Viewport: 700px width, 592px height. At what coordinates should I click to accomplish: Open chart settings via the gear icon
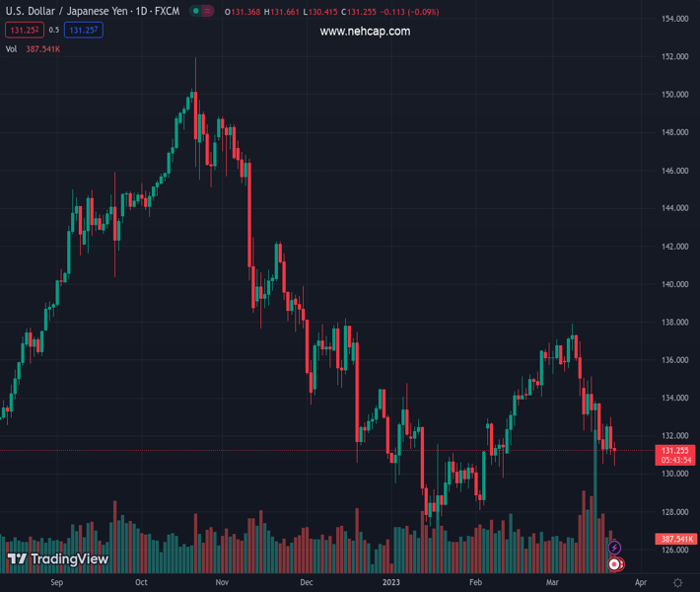(677, 583)
